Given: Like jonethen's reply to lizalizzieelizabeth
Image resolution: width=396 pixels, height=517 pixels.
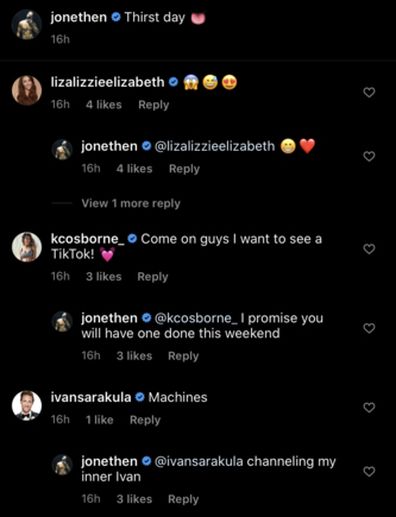Looking at the screenshot, I should [369, 156].
